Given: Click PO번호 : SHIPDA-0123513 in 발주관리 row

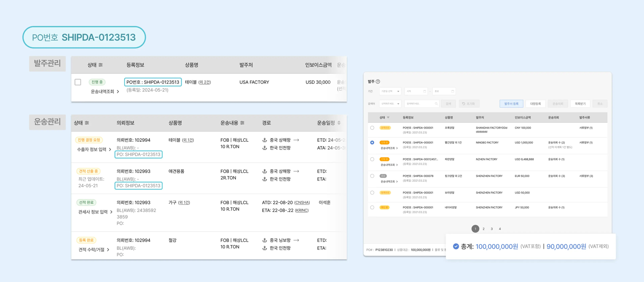Looking at the screenshot, I should click(153, 82).
